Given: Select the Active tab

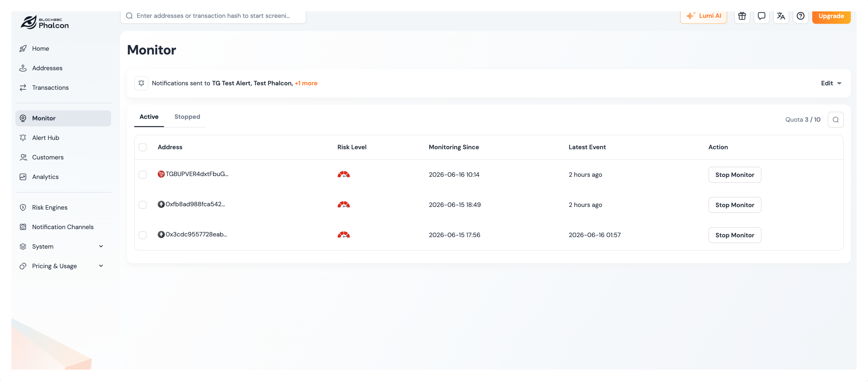Looking at the screenshot, I should tap(149, 117).
